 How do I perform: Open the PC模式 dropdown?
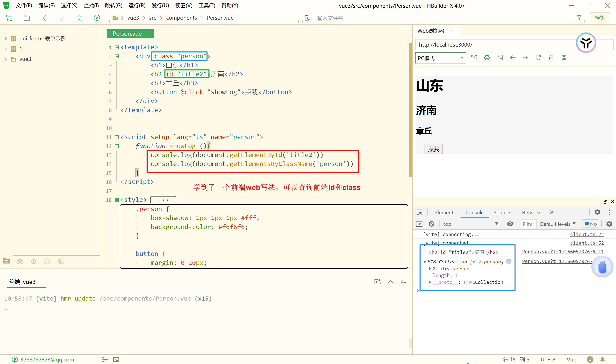click(x=440, y=58)
